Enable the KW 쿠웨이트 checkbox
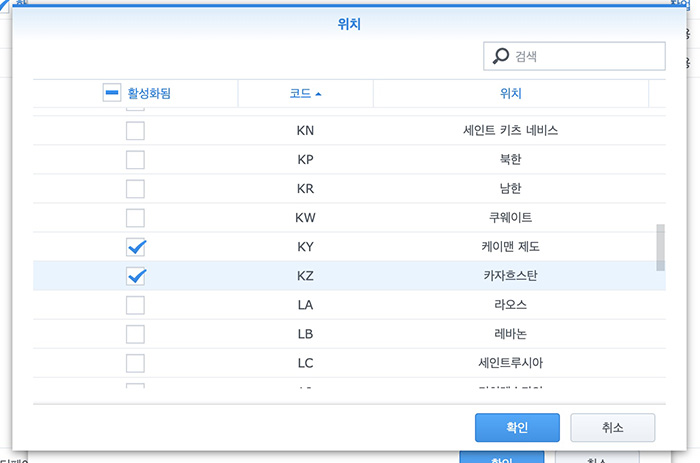Screen dimensions: 700x463 coord(135,218)
